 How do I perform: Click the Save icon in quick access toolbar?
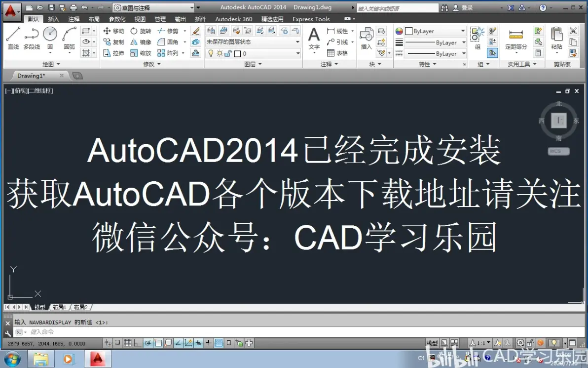tap(51, 7)
